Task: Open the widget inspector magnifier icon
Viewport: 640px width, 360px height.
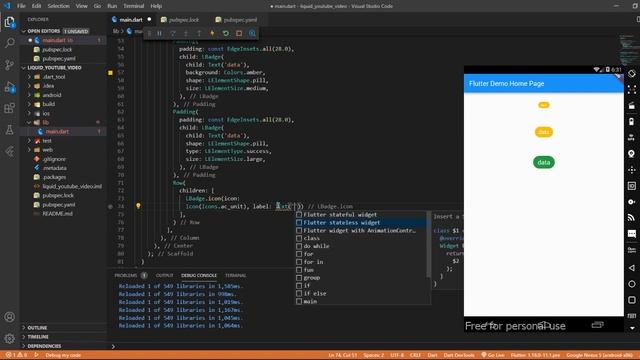Action: (252, 33)
